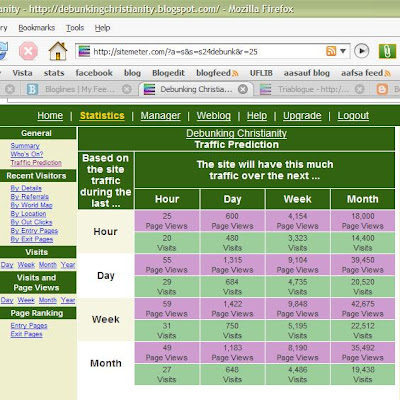The height and width of the screenshot is (400, 400).
Task: Open the Who's On? link
Action: tap(27, 154)
